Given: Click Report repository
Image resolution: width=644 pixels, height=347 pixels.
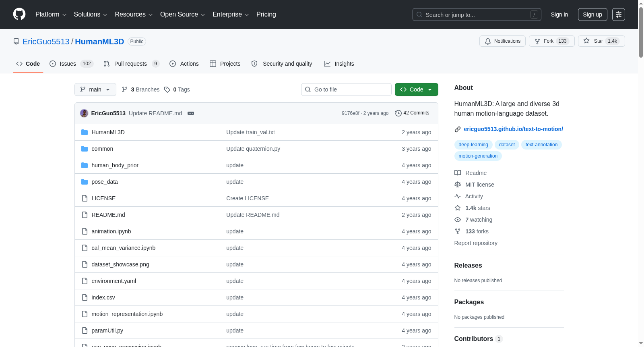Looking at the screenshot, I should [x=476, y=243].
